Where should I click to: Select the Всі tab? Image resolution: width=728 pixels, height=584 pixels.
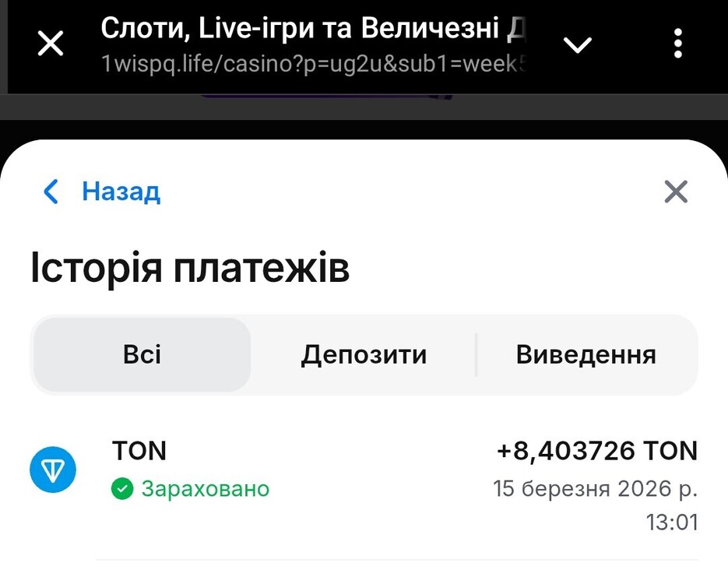[x=142, y=355]
